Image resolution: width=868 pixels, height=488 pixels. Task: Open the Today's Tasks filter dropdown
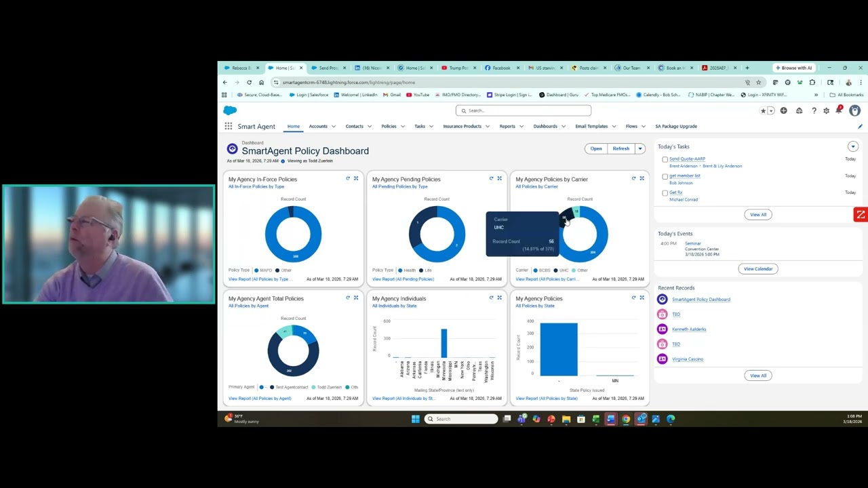(853, 146)
